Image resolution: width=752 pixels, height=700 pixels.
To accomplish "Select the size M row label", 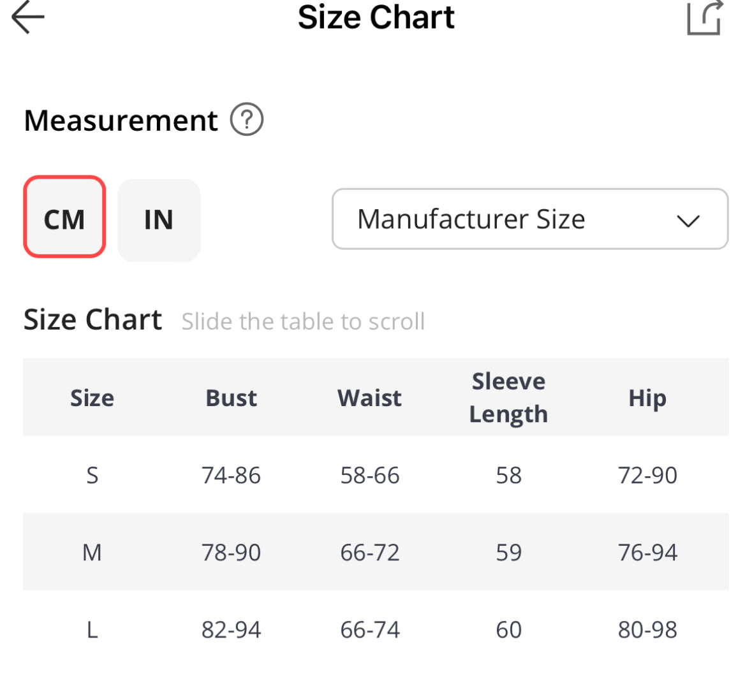I will point(92,552).
